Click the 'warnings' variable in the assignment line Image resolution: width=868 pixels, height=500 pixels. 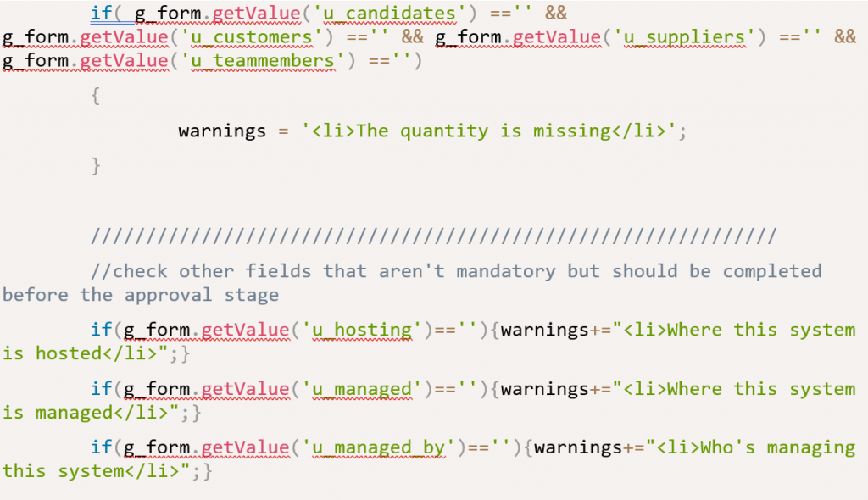(x=222, y=131)
